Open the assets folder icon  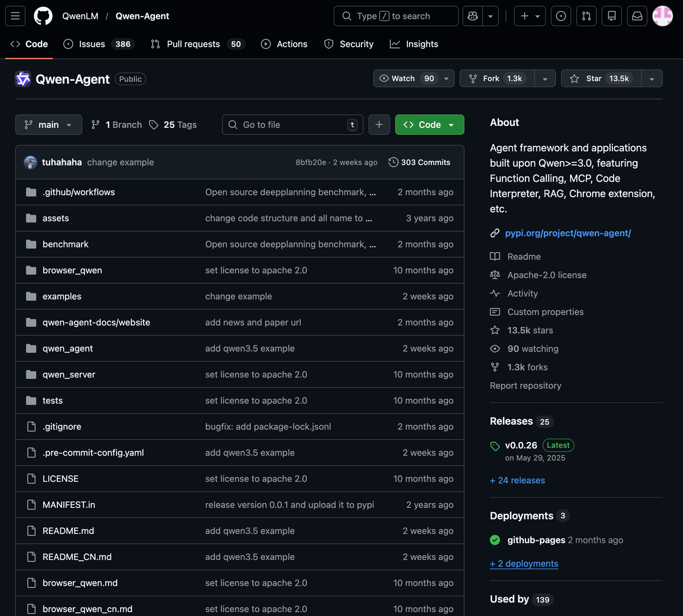[31, 218]
